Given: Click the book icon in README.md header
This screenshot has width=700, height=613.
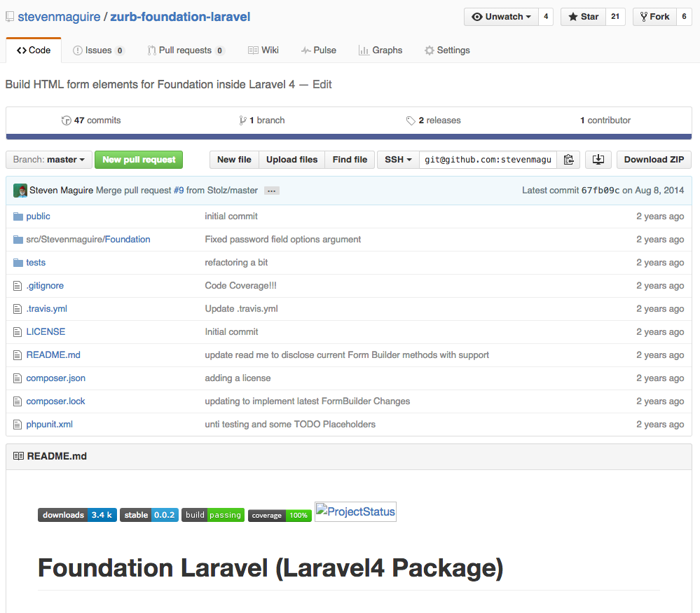Looking at the screenshot, I should click(18, 456).
